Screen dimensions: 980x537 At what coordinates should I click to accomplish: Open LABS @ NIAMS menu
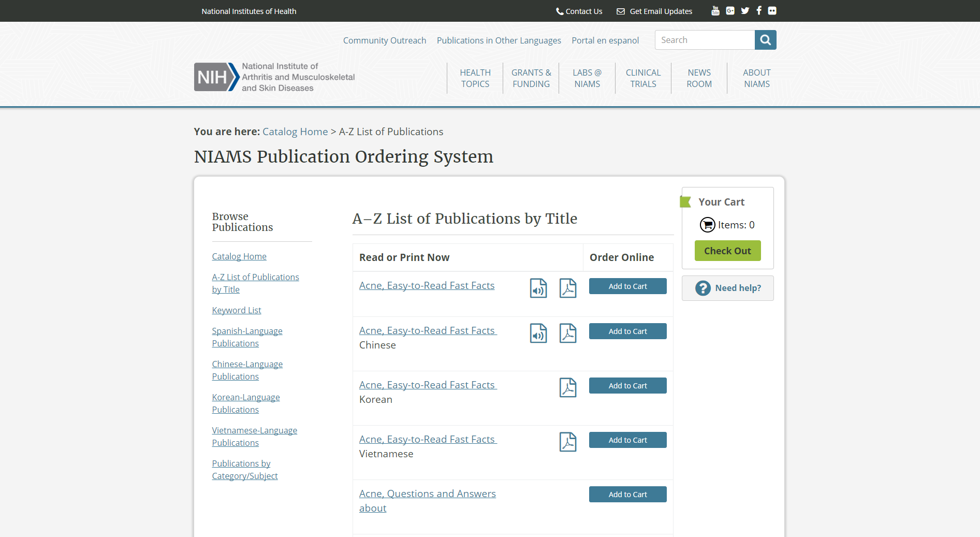click(x=587, y=78)
